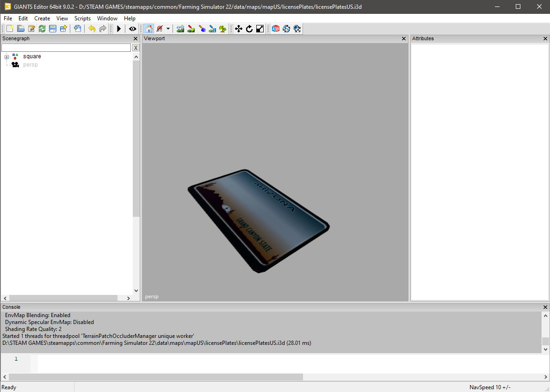Click the Scenegraph search field

(x=66, y=48)
